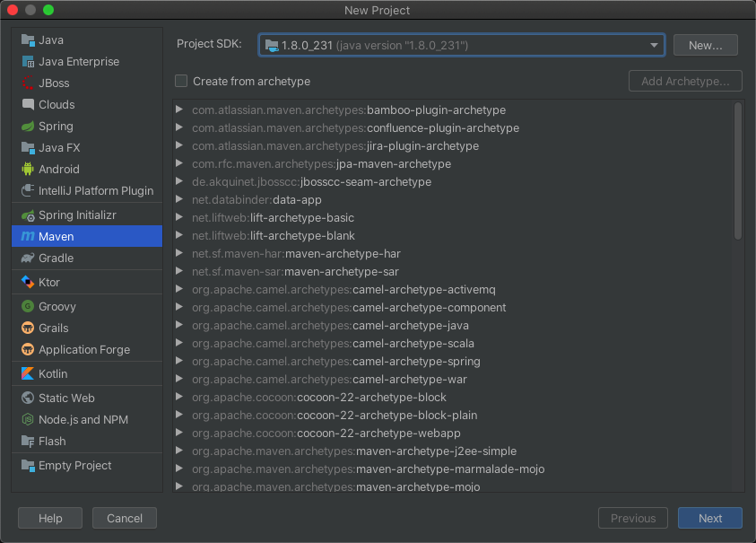
Task: Select Spring Initializr project type
Action: (x=87, y=215)
